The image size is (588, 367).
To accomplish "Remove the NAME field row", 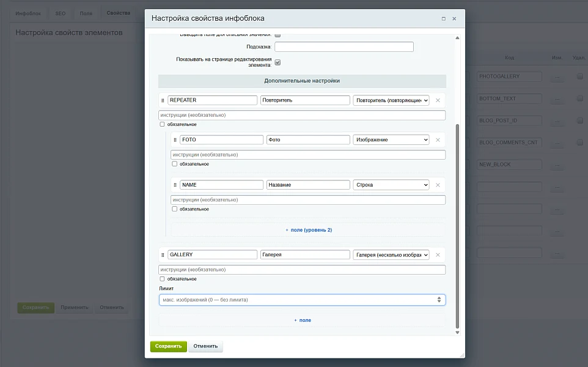I will click(x=438, y=185).
